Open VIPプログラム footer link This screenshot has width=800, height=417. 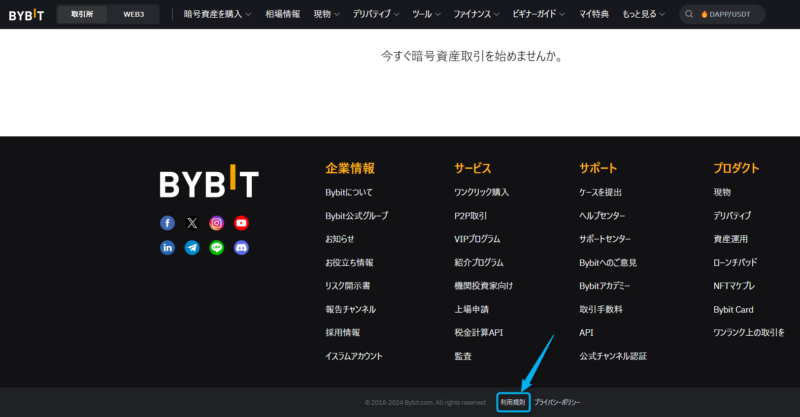coord(477,239)
